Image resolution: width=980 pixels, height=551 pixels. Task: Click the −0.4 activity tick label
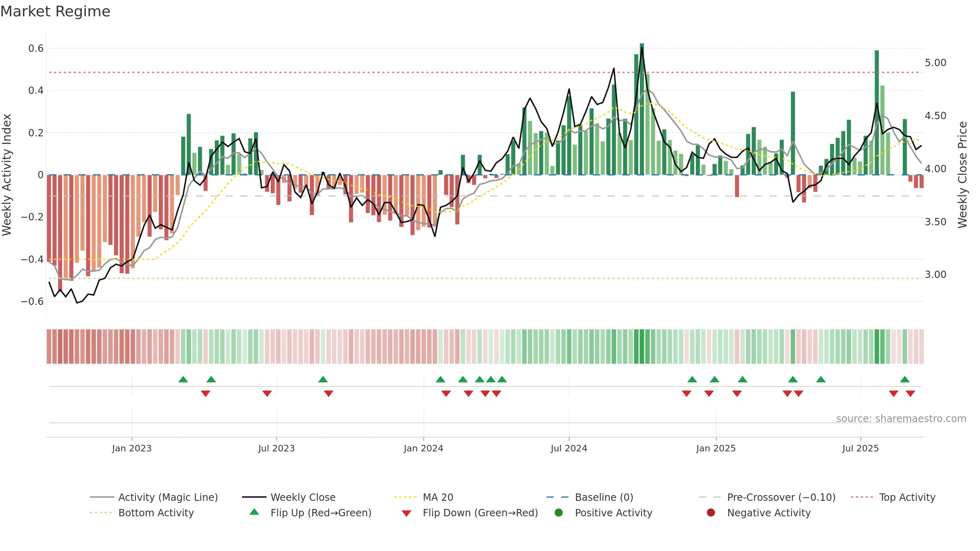(32, 259)
